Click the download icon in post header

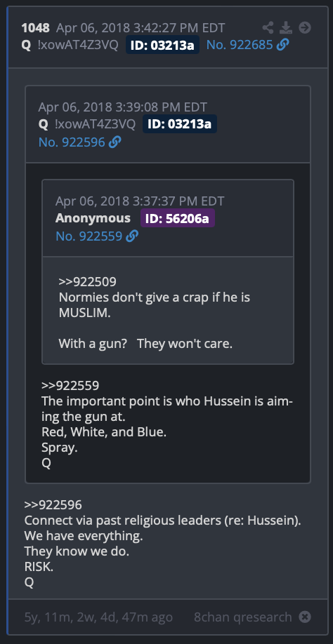286,28
